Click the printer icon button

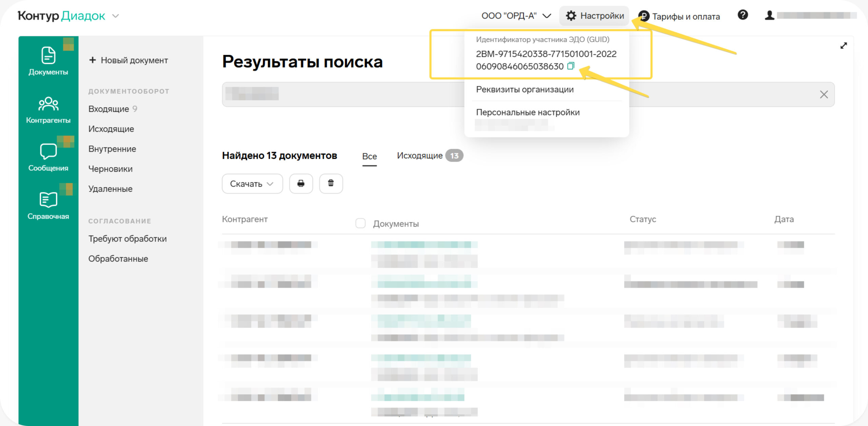(x=301, y=184)
